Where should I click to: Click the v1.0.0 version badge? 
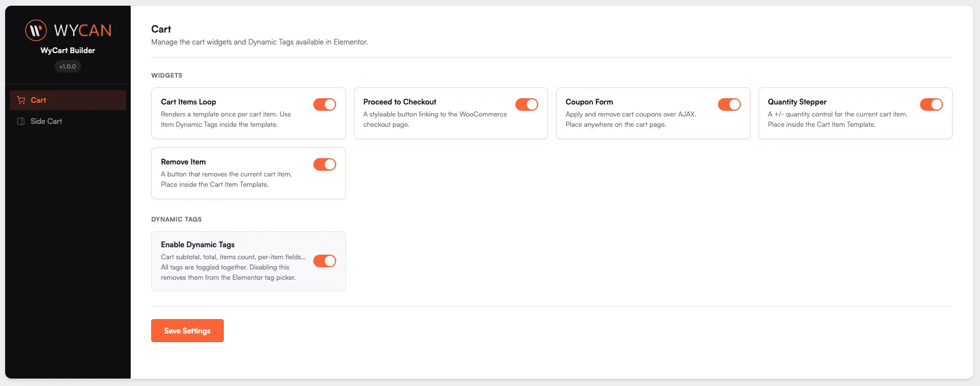[68, 66]
